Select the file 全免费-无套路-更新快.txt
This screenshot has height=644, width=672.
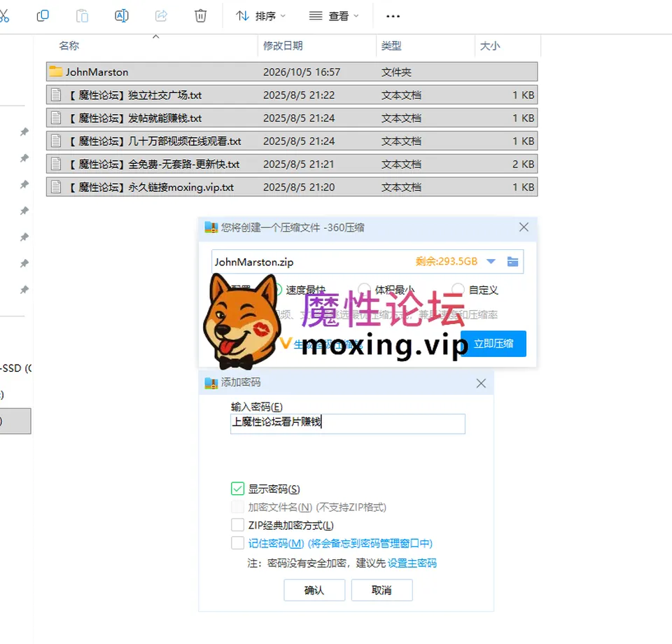click(292, 164)
